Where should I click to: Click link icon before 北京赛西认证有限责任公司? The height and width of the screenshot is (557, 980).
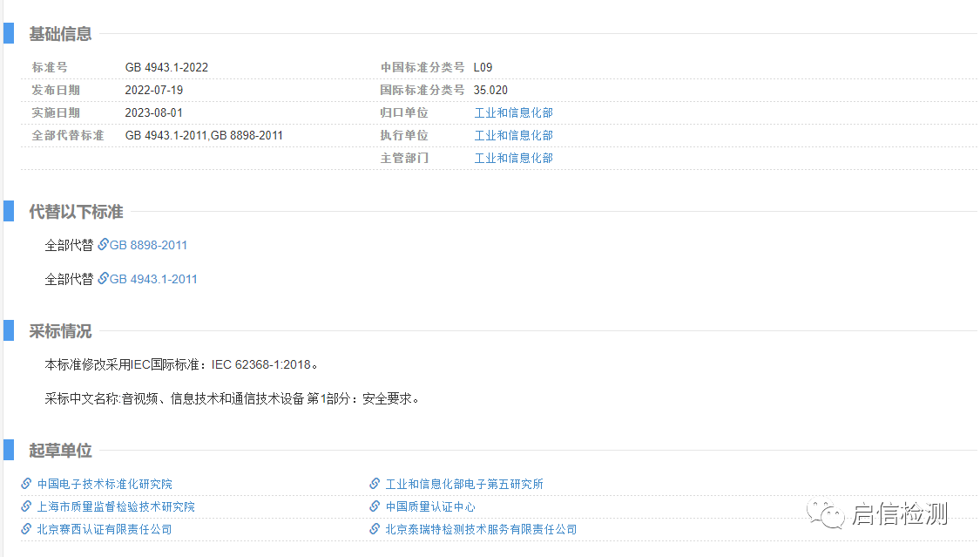click(26, 529)
